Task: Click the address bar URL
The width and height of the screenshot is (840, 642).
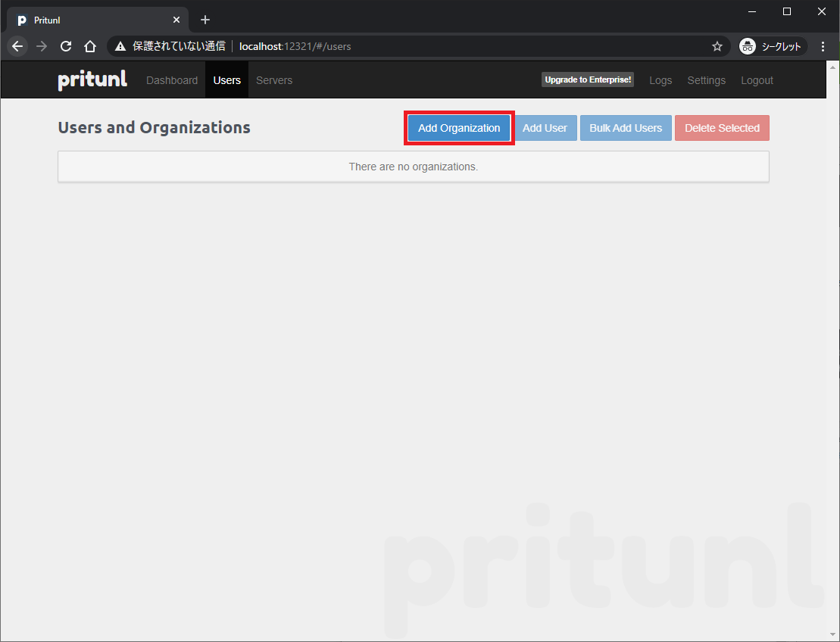Action: tap(295, 47)
